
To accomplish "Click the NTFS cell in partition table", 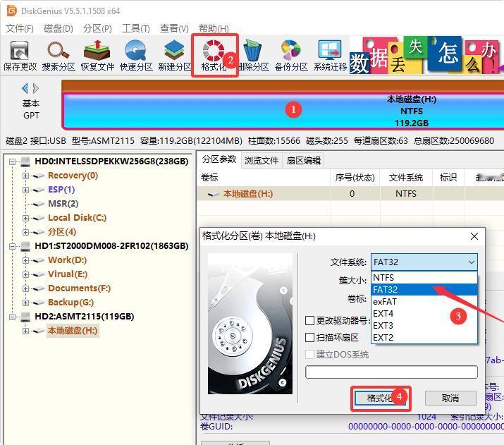I will (406, 193).
